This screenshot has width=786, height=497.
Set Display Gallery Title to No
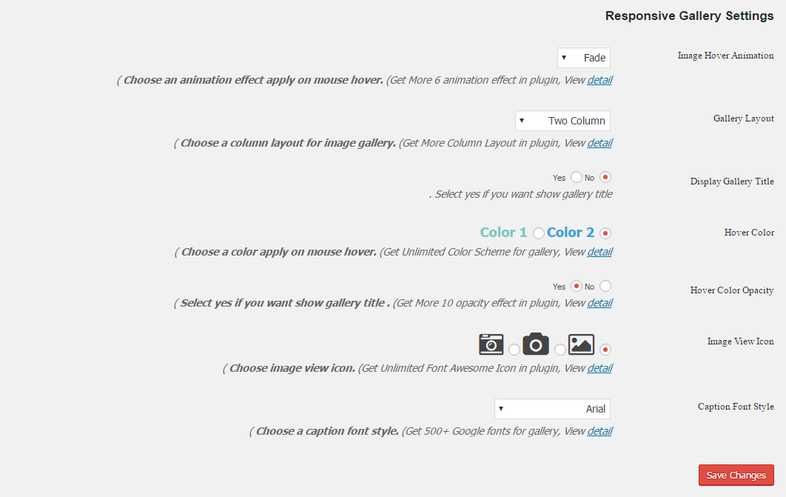pyautogui.click(x=606, y=177)
